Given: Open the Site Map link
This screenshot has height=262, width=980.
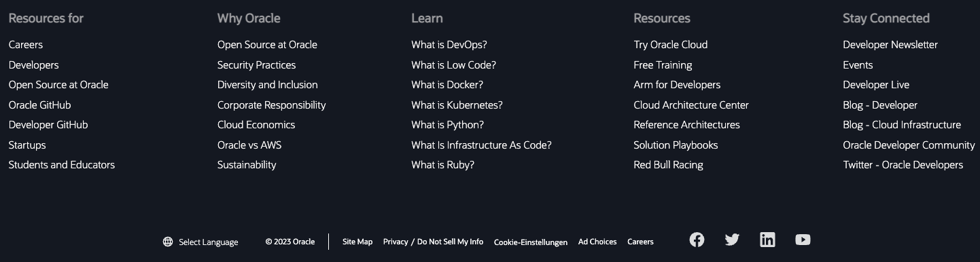Looking at the screenshot, I should click(357, 242).
